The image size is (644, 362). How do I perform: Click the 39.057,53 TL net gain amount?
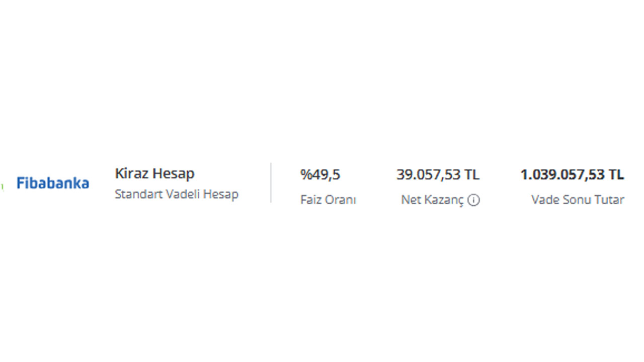pos(438,175)
